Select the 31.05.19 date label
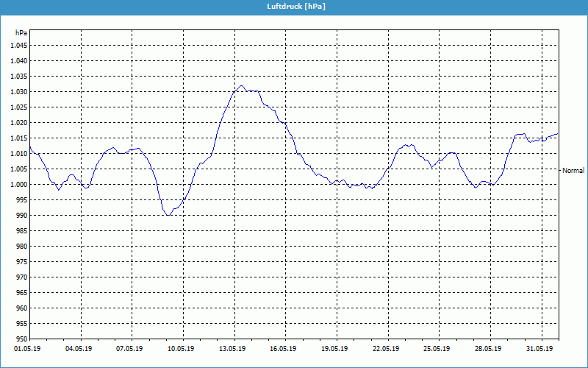Screen dimensions: 588x368 [538, 349]
